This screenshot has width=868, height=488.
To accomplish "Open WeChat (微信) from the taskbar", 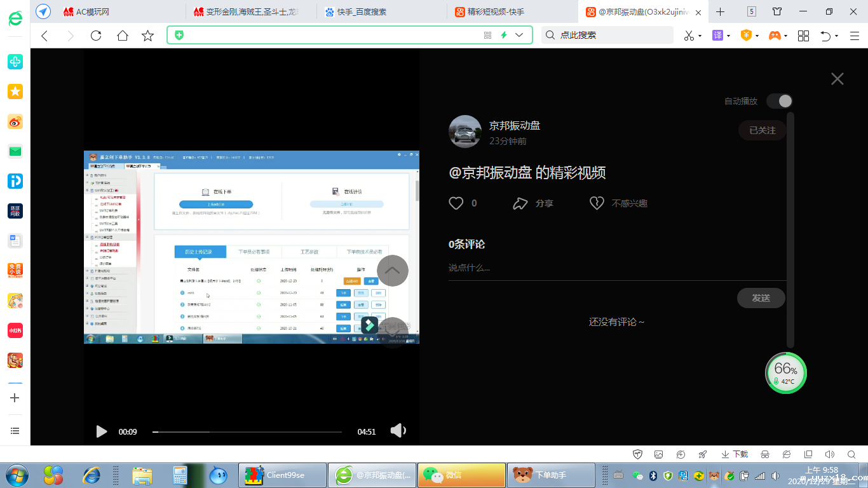I will [452, 475].
